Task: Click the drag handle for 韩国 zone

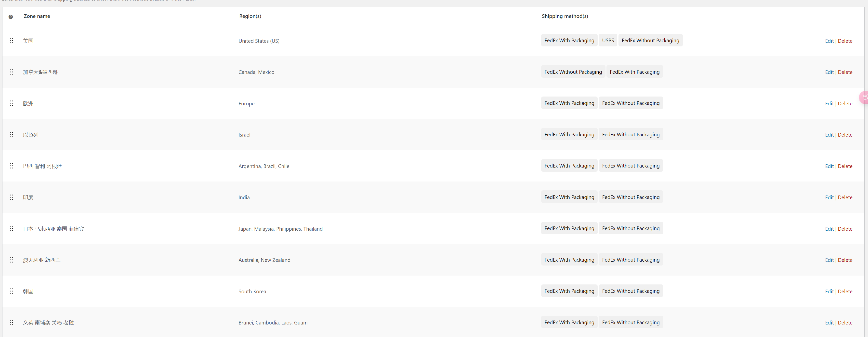Action: pyautogui.click(x=12, y=291)
